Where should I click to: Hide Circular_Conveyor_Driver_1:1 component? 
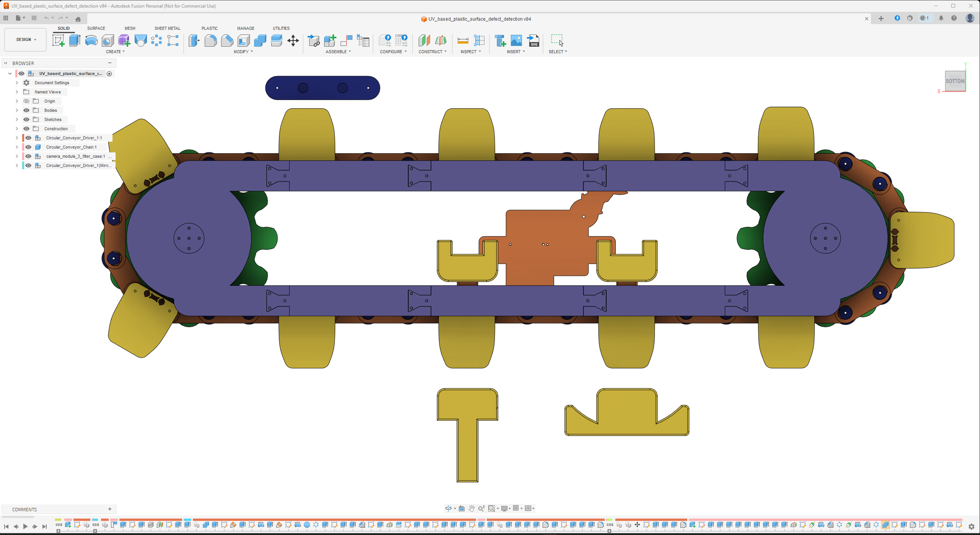click(x=28, y=138)
